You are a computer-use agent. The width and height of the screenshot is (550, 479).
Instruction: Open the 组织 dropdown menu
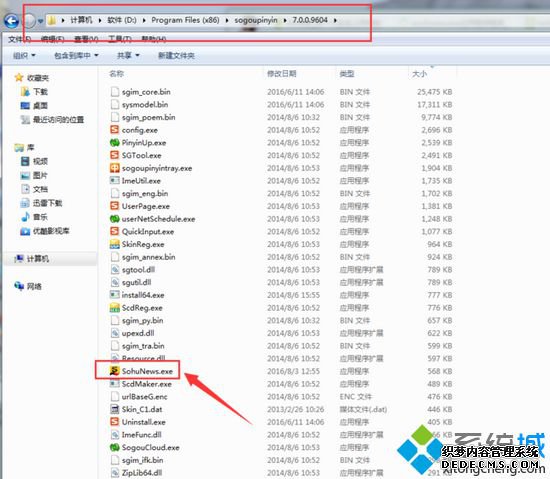pos(24,55)
